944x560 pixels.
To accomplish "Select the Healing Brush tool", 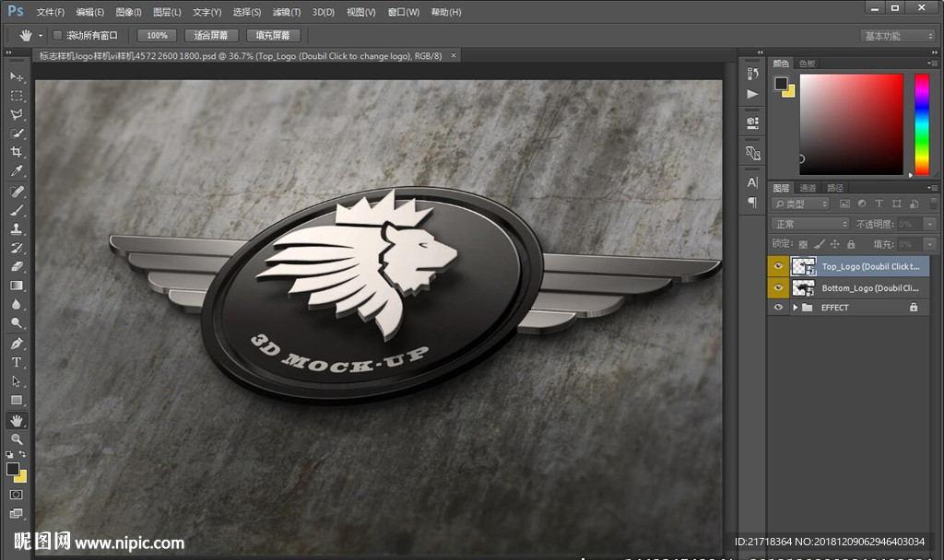I will tap(17, 192).
